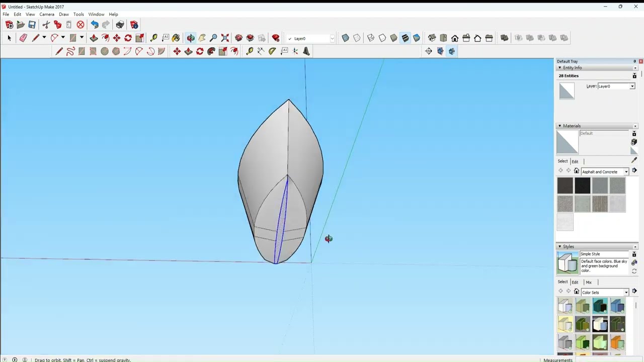Switch to Materials Edit tab
Screen dimensions: 644x362
(x=575, y=161)
